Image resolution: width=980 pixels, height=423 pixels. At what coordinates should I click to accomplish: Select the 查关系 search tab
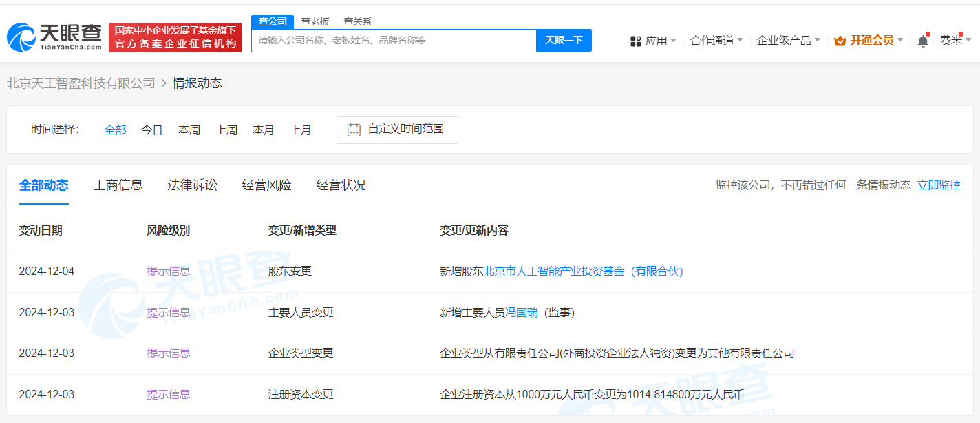tap(358, 21)
